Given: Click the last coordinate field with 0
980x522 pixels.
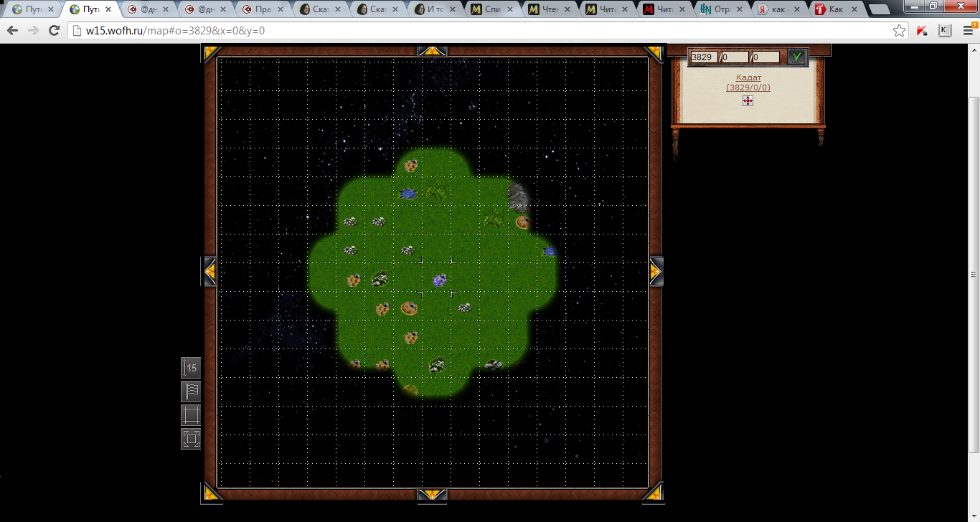Looking at the screenshot, I should pyautogui.click(x=765, y=57).
